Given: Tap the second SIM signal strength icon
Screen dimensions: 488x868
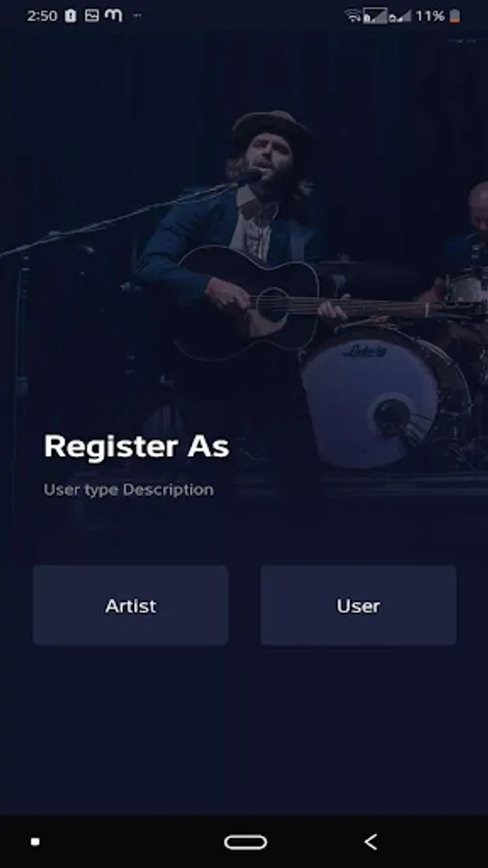Looking at the screenshot, I should point(399,16).
